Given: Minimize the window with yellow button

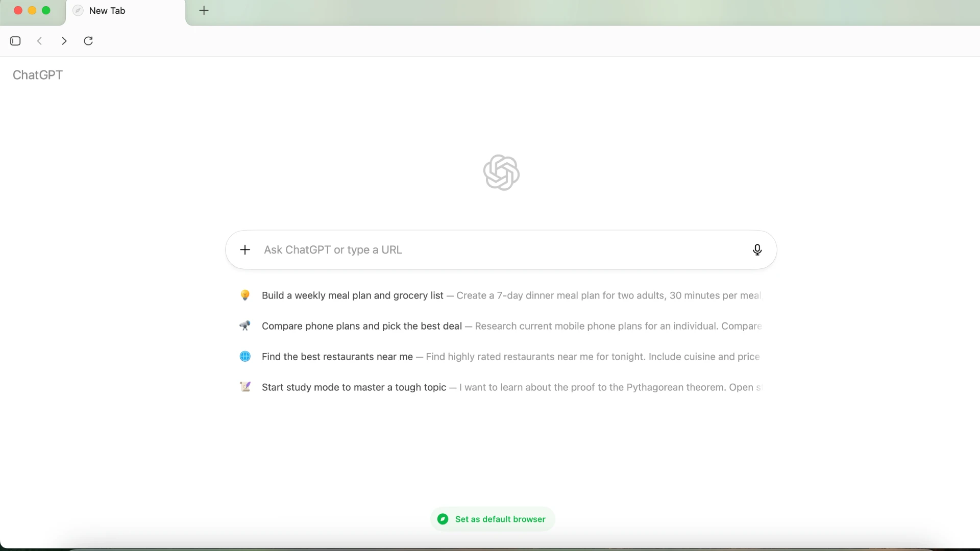Looking at the screenshot, I should click(x=32, y=10).
